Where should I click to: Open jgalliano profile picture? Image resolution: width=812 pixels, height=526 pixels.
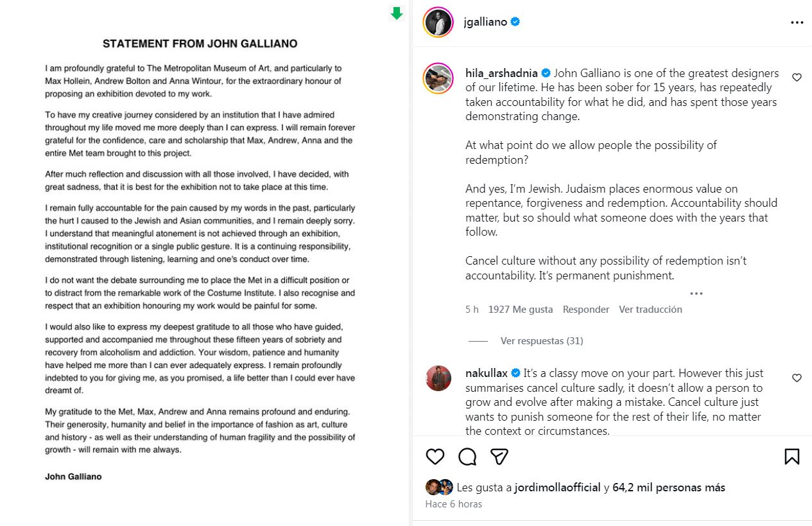point(438,22)
